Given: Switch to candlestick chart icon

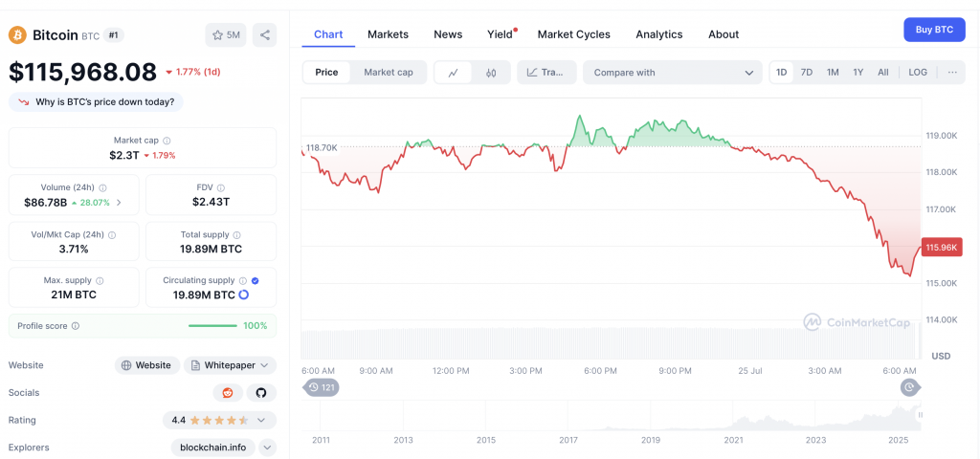Looking at the screenshot, I should pos(491,73).
